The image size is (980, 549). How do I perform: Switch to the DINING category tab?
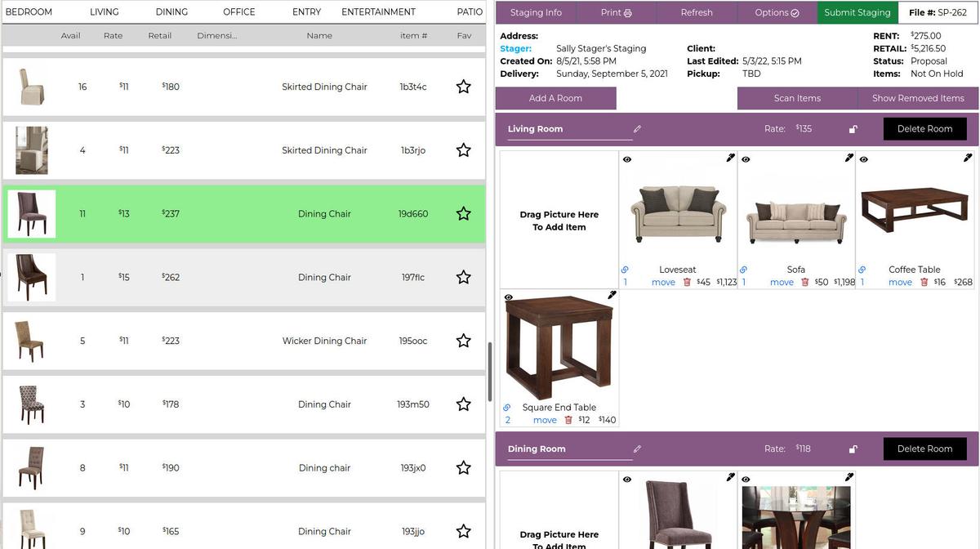(171, 11)
